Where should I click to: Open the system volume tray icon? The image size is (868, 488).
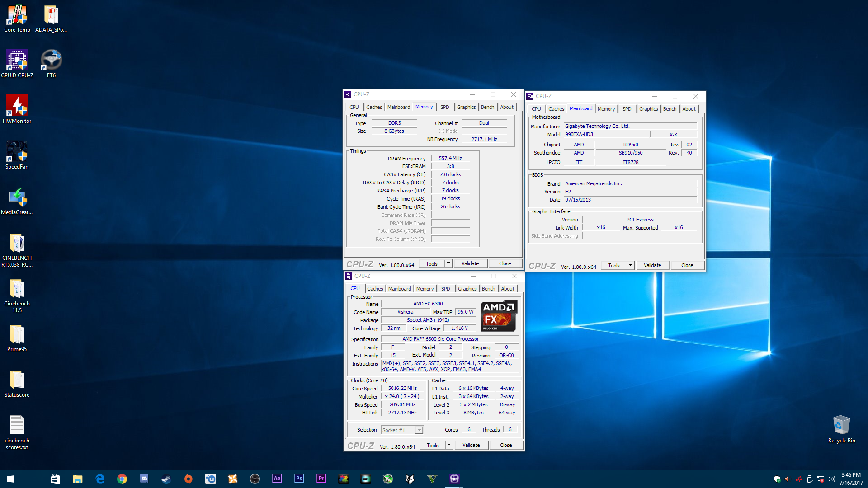point(831,479)
